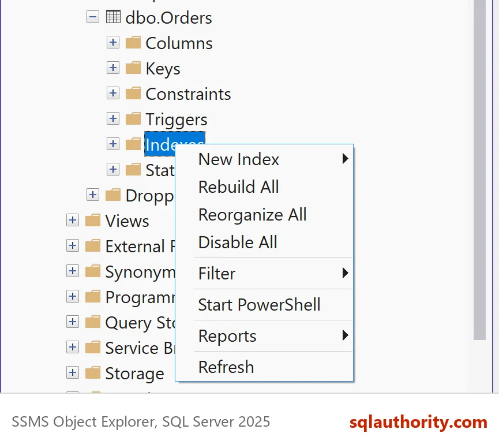
Task: Expand the Views folder
Action: pos(73,221)
